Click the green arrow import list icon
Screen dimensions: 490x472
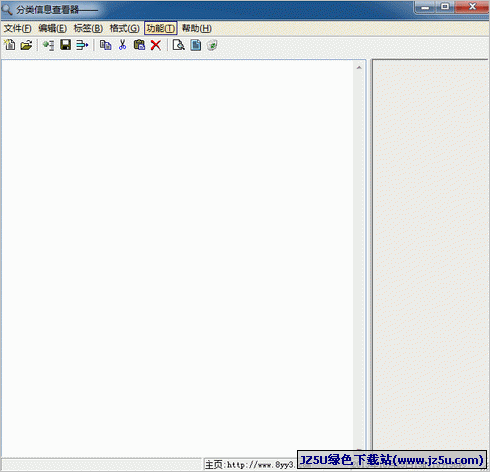48,45
